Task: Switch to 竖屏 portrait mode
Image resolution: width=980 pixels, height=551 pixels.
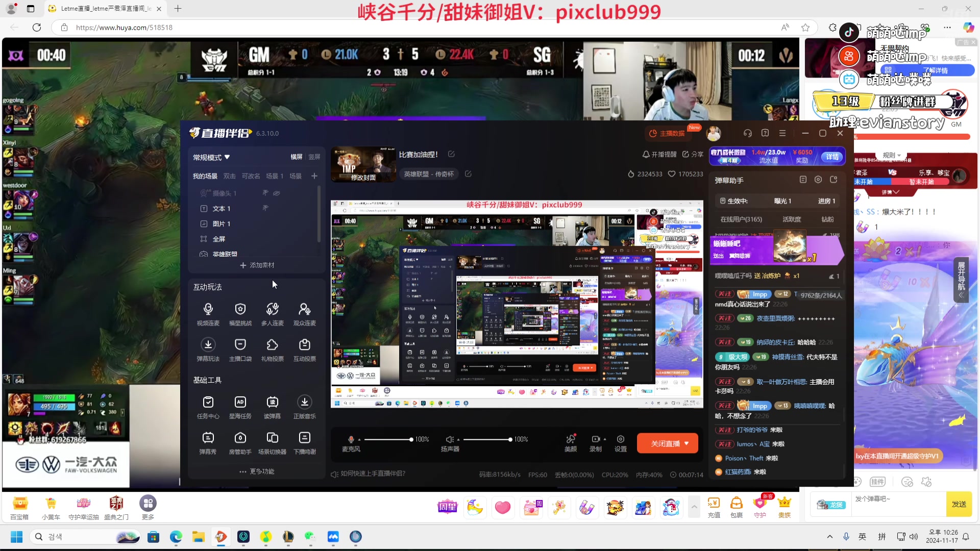Action: [x=314, y=157]
